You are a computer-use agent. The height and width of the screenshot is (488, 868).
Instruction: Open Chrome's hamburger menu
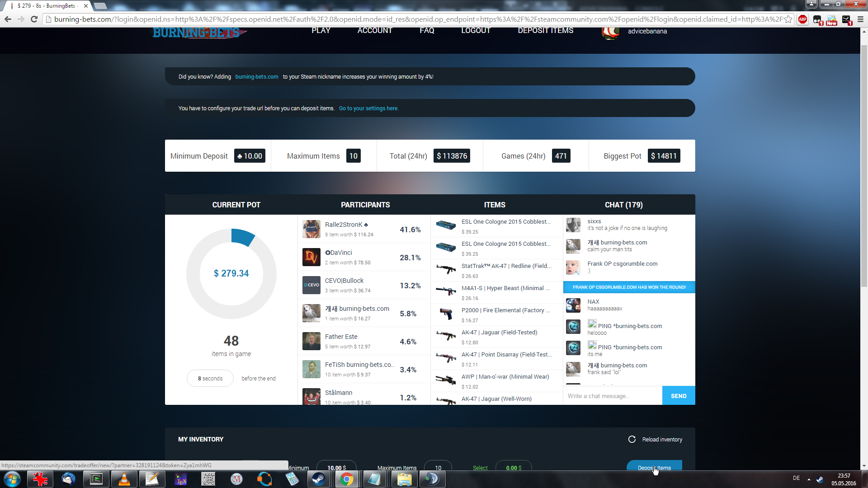pyautogui.click(x=860, y=19)
